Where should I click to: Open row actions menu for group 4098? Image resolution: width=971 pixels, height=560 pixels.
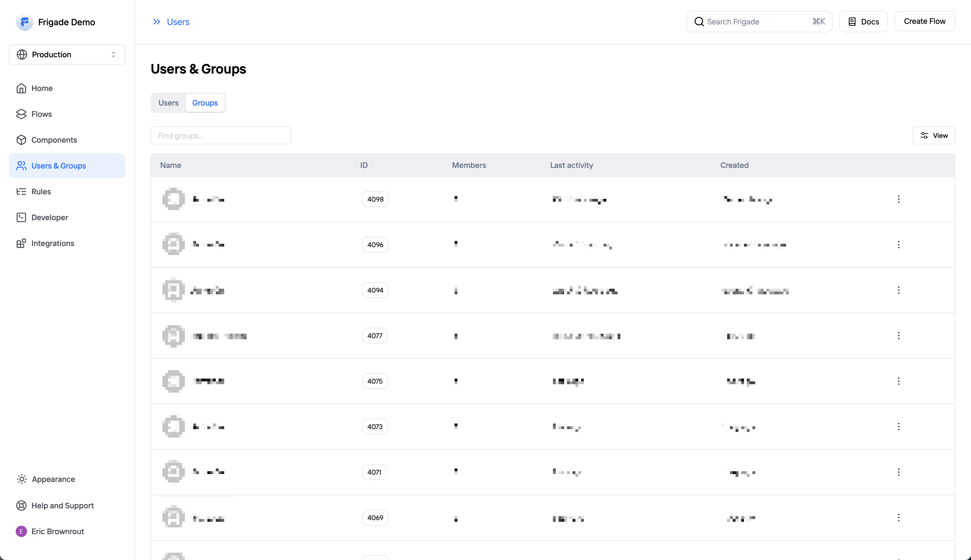tap(898, 199)
